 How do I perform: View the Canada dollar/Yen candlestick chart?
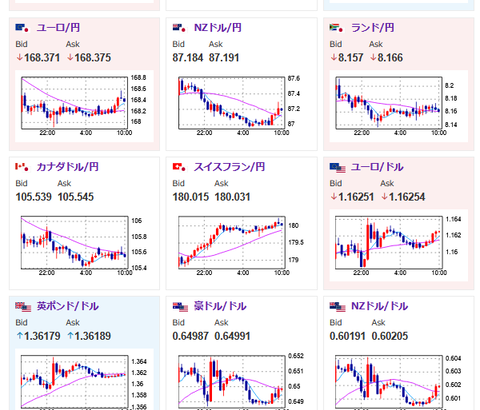click(84, 245)
